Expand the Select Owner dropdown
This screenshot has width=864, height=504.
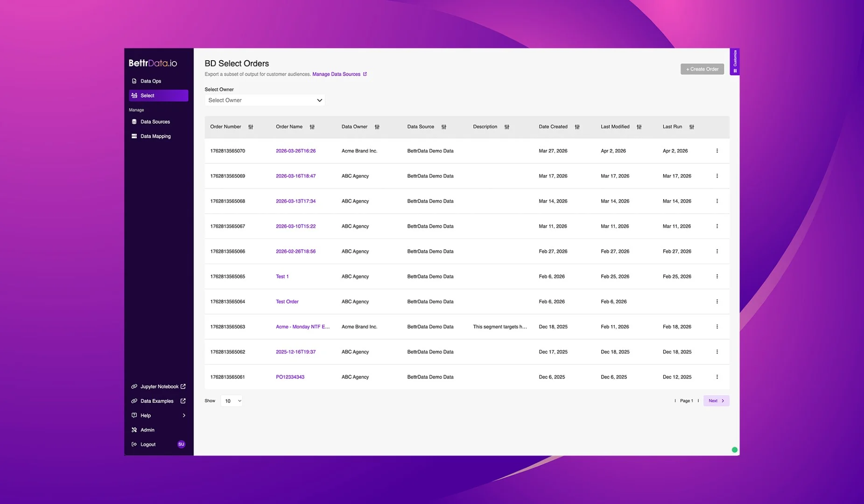point(265,100)
